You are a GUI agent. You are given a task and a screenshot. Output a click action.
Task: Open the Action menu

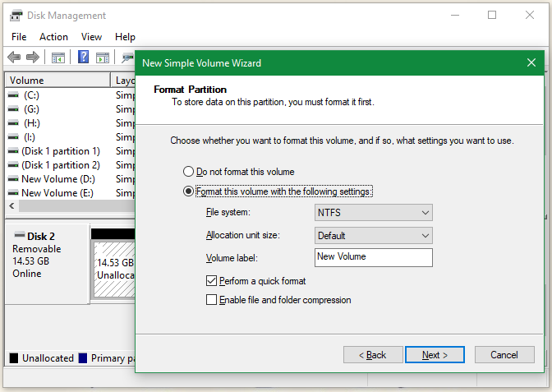point(53,37)
